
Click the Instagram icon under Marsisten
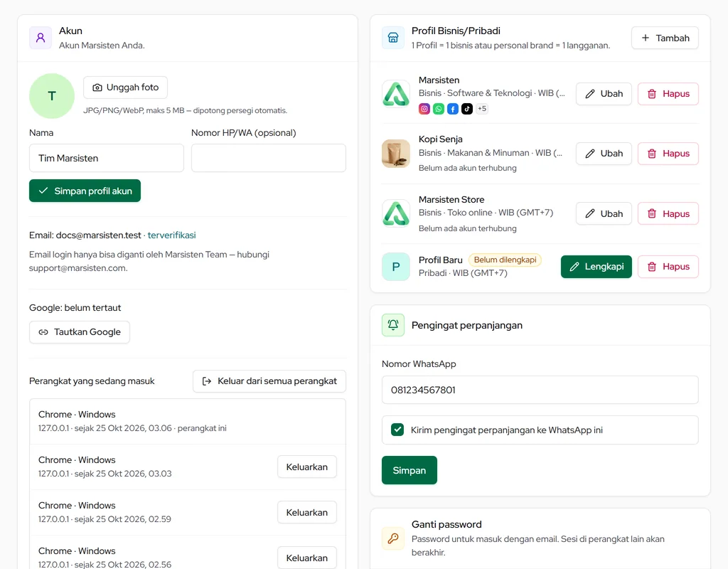(424, 109)
